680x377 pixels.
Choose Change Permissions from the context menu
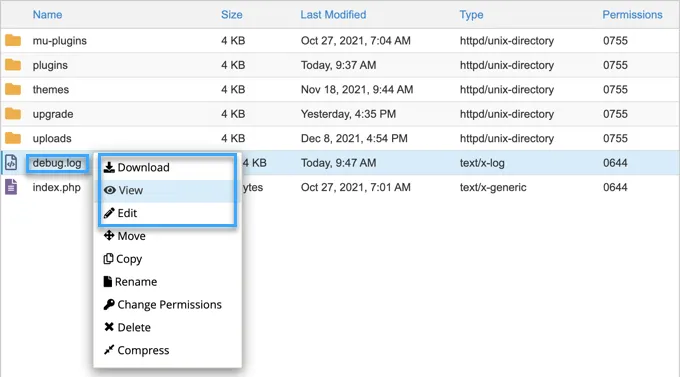[x=167, y=305]
